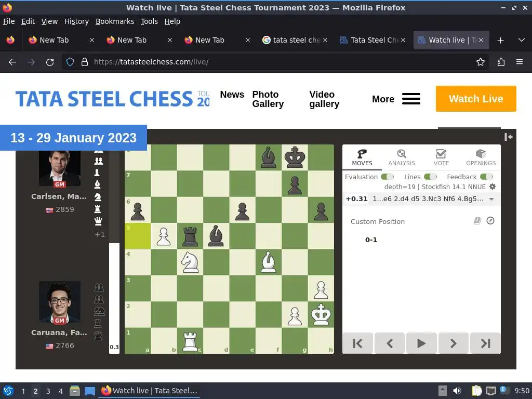Go back one move

[x=390, y=343]
